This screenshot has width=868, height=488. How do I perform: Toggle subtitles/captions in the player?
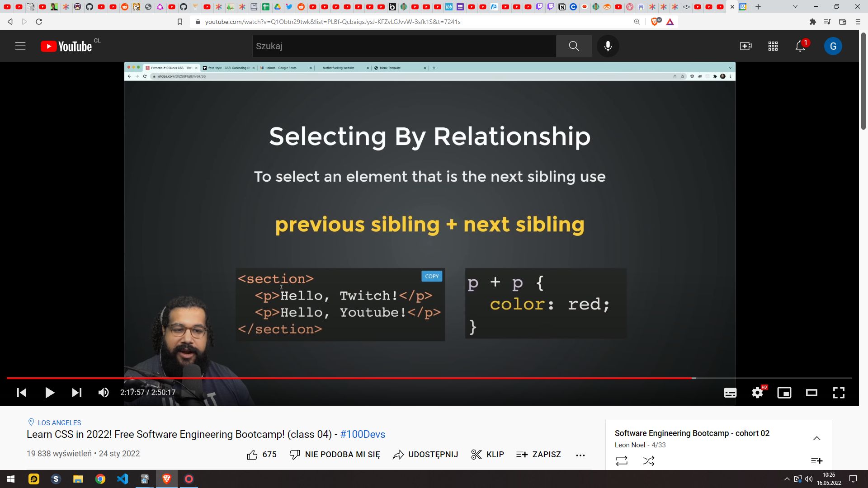(730, 393)
